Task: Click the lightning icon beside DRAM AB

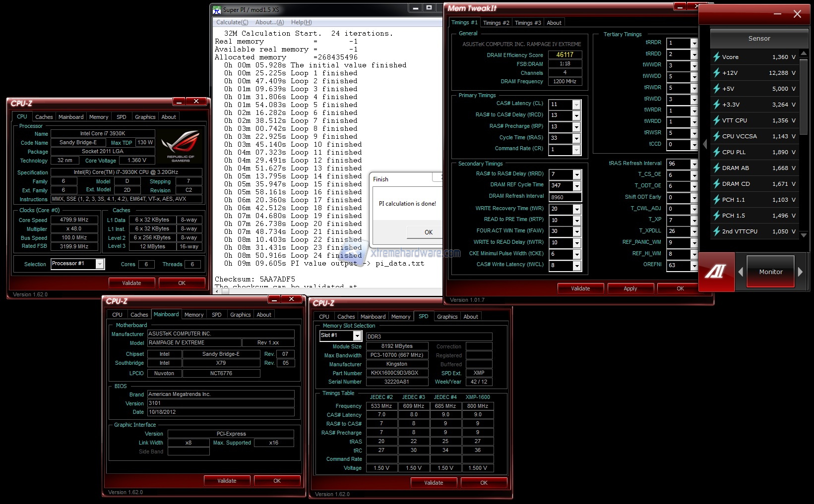Action: tap(716, 168)
